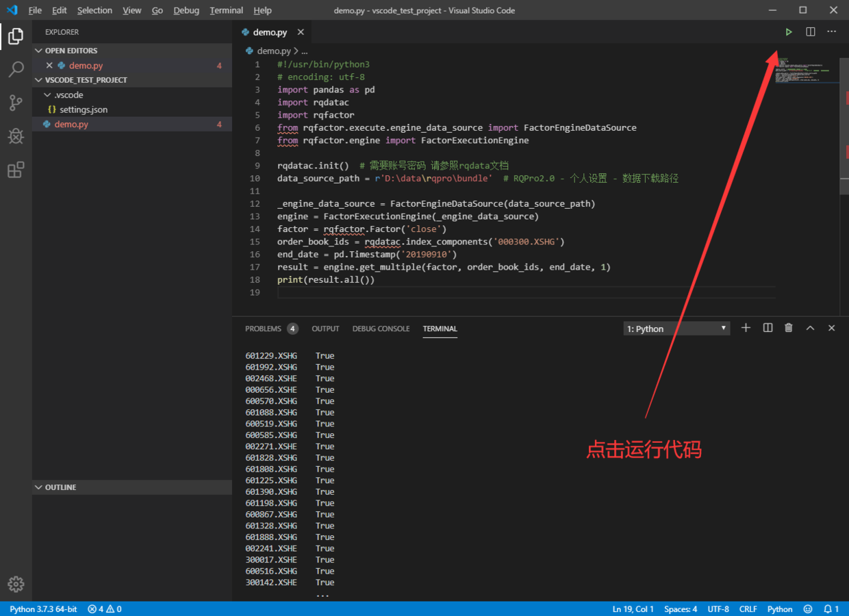Viewport: 849px width, 616px height.
Task: Open notifications bell in status bar
Action: [x=831, y=609]
